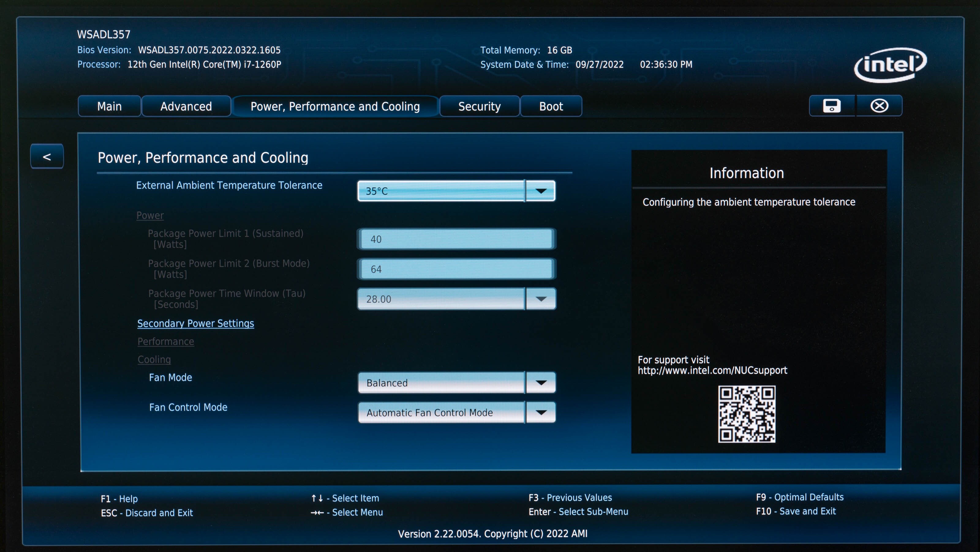
Task: Select the Boot tab
Action: click(551, 106)
